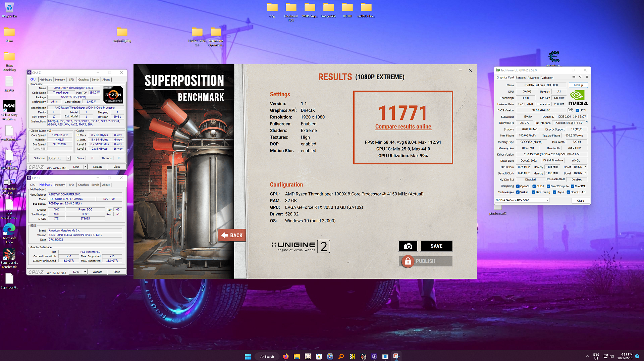Image resolution: width=644 pixels, height=361 pixels.
Task: Open File Explorer from the taskbar
Action: point(297,356)
